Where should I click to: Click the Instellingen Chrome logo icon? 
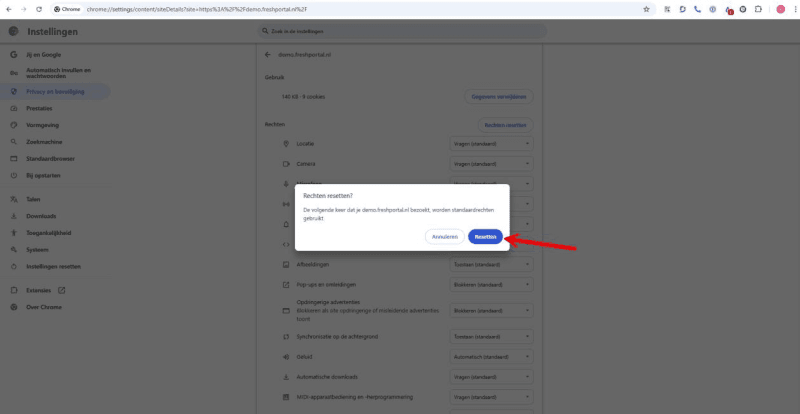13,31
